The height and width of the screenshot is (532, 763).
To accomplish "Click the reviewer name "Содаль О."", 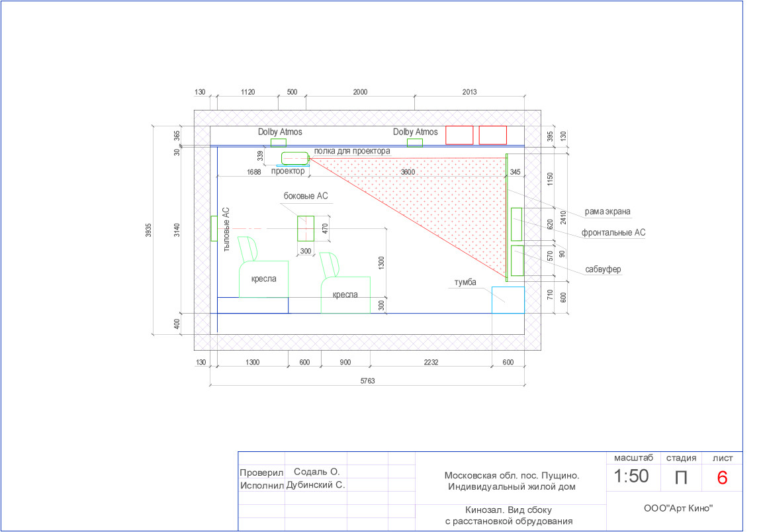I will pyautogui.click(x=316, y=472).
